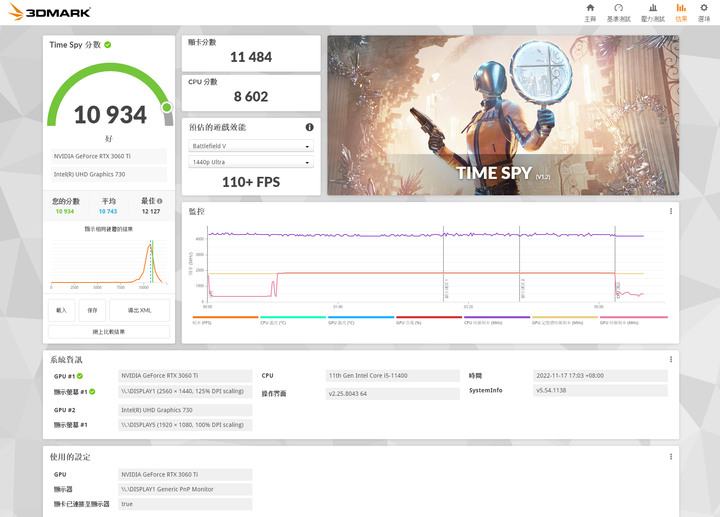This screenshot has height=517, width=720.
Task: Click green validation check beside Time Spy score
Action: tap(107, 45)
